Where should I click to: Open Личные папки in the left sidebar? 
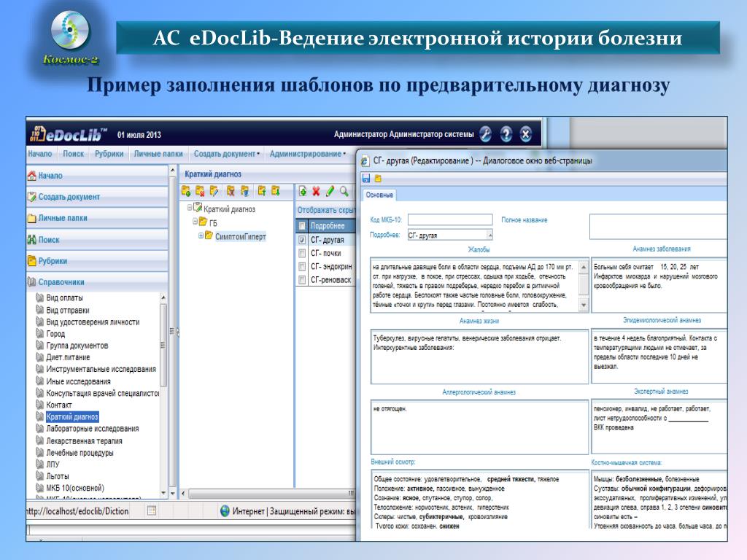pyautogui.click(x=97, y=218)
